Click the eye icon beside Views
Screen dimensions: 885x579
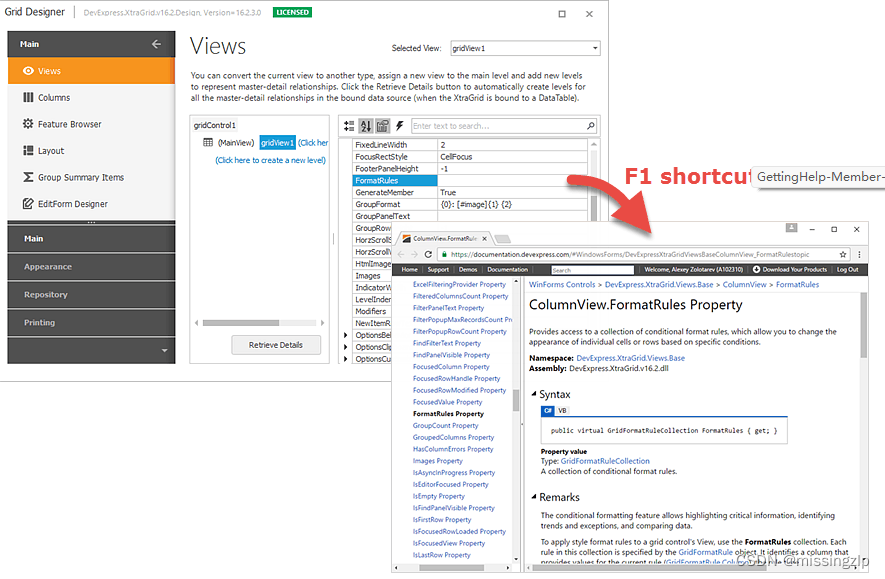click(28, 71)
